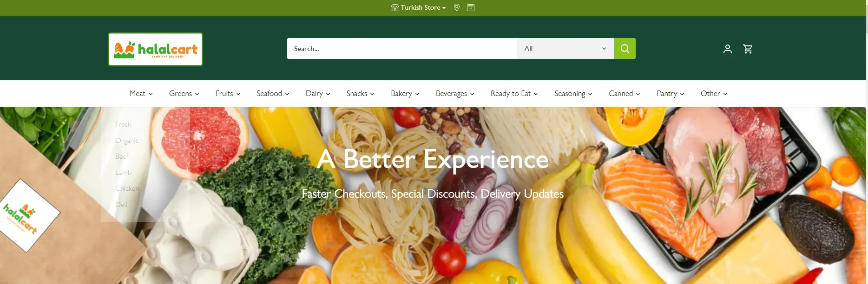Open the Bakery menu
Image resolution: width=868 pixels, height=284 pixels.
click(405, 93)
